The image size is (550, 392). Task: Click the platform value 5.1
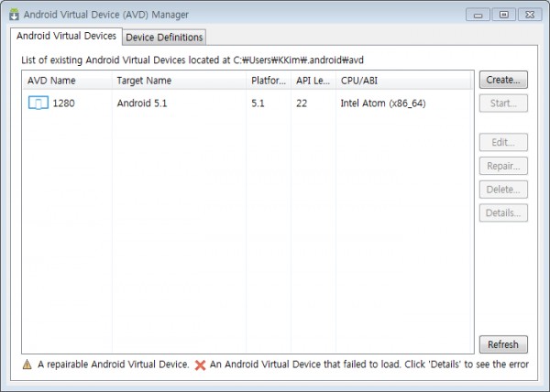258,103
